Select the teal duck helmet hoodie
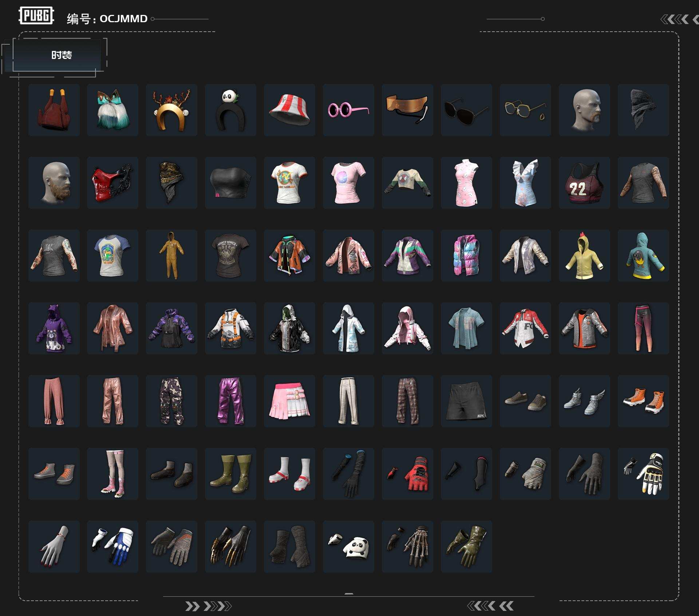Screen dimensions: 699x616 [x=644, y=255]
